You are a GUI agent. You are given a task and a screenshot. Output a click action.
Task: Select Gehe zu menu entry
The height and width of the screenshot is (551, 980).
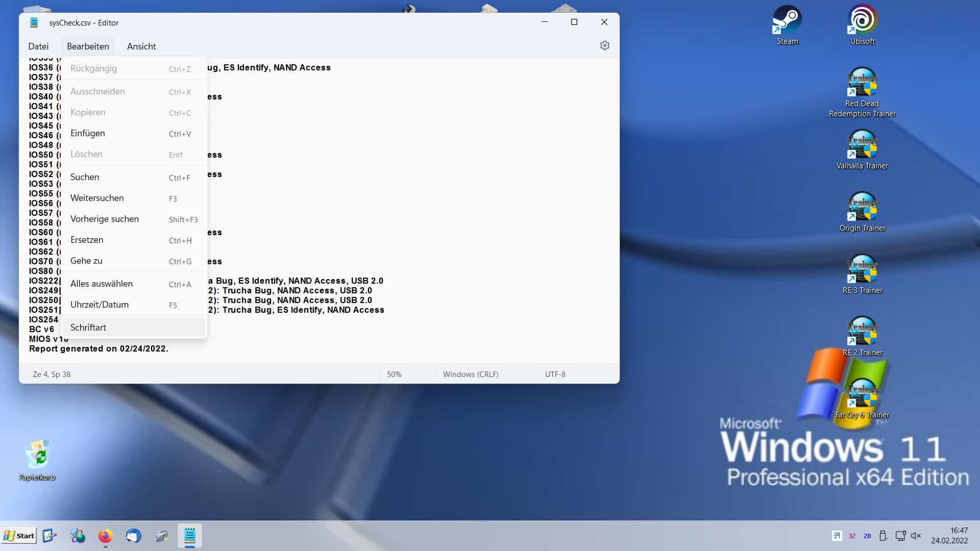[x=134, y=261]
